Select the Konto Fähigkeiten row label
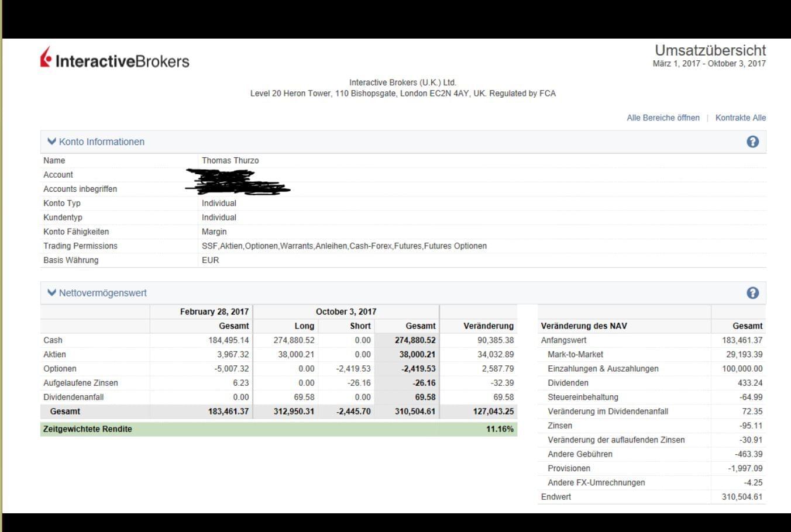Viewport: 791px width, 532px height. tap(76, 232)
